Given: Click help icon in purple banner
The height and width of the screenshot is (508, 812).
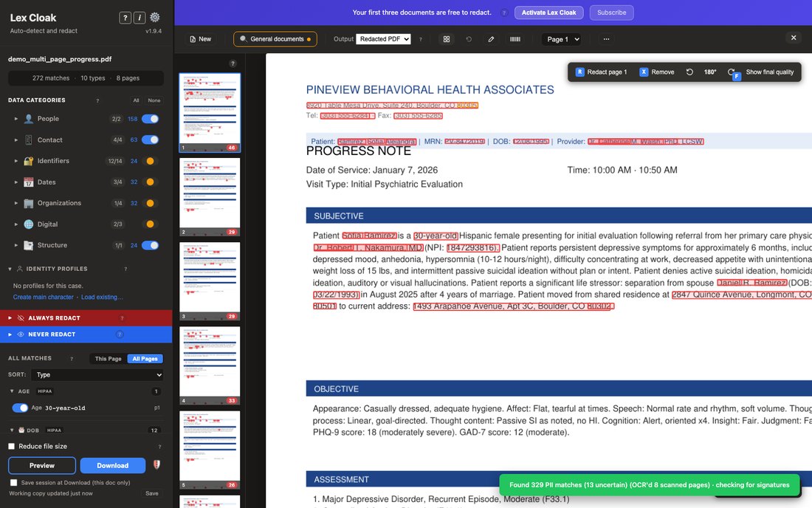Looking at the screenshot, I should (504, 13).
